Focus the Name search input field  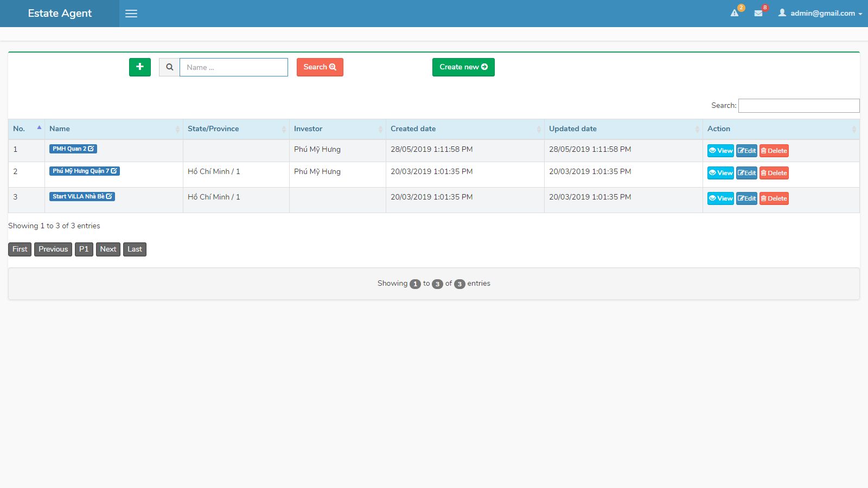[x=234, y=67]
